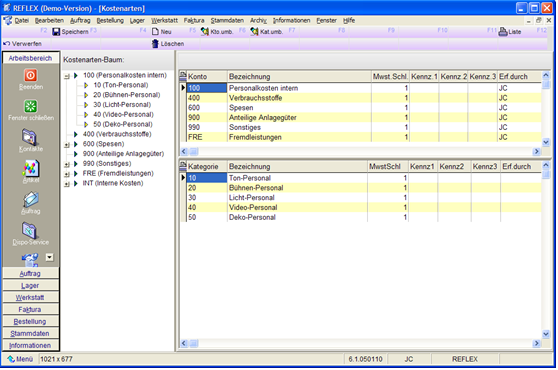
Task: Open the Bearbeiten menu
Action: [49, 20]
